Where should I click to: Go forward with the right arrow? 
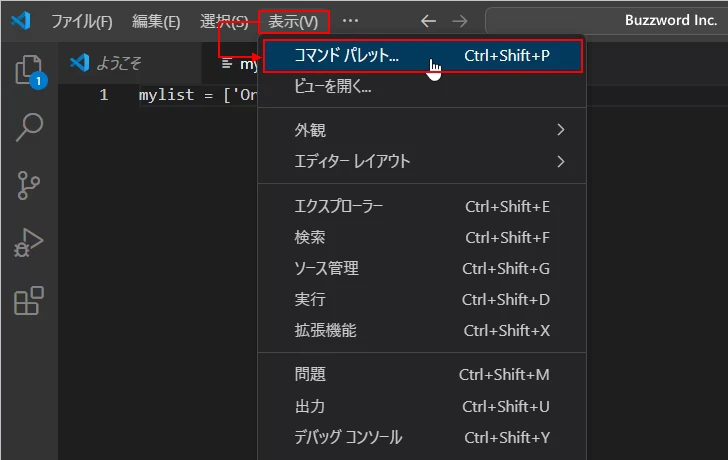pyautogui.click(x=460, y=21)
